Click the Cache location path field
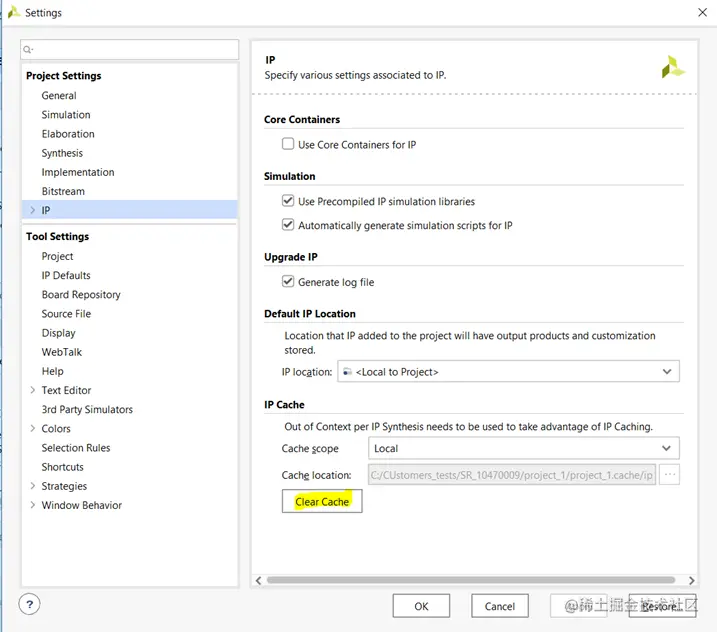Screen dimensions: 717x632 [512, 475]
